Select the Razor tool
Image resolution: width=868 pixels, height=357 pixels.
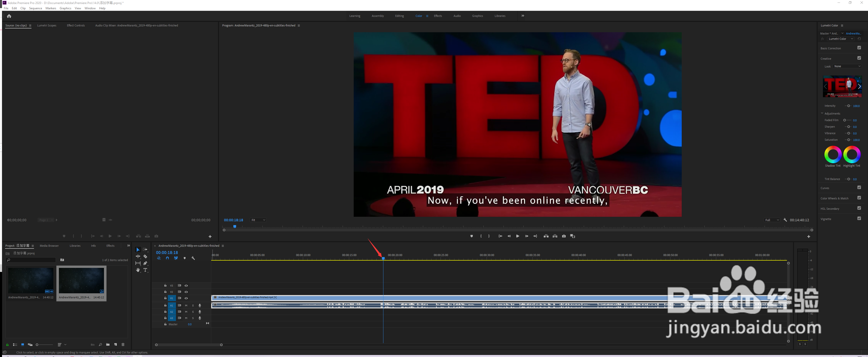click(145, 257)
